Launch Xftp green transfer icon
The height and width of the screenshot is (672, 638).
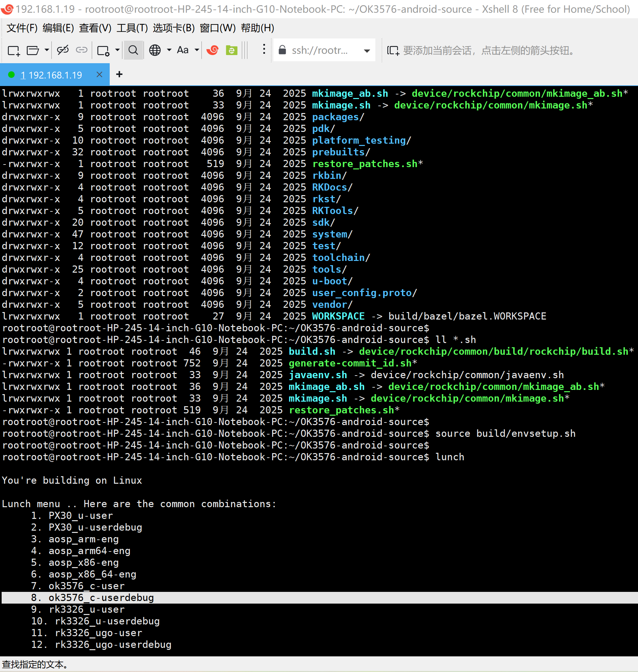[231, 50]
